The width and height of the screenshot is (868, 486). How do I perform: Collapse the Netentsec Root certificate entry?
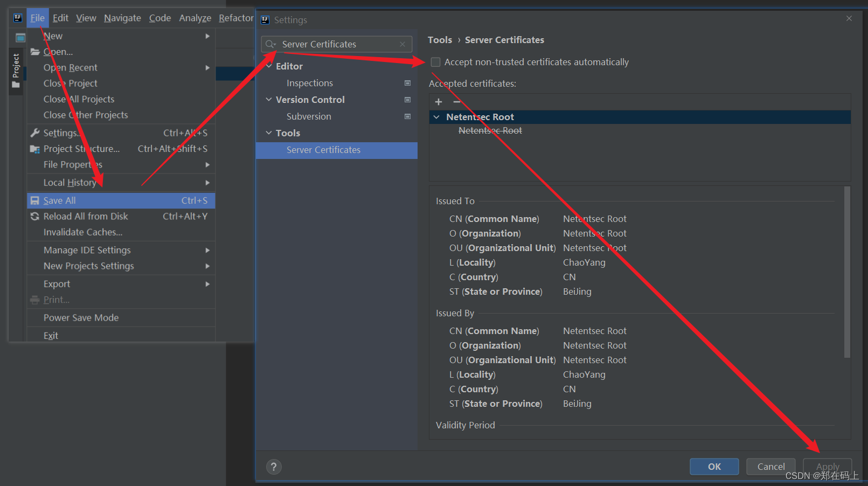436,116
